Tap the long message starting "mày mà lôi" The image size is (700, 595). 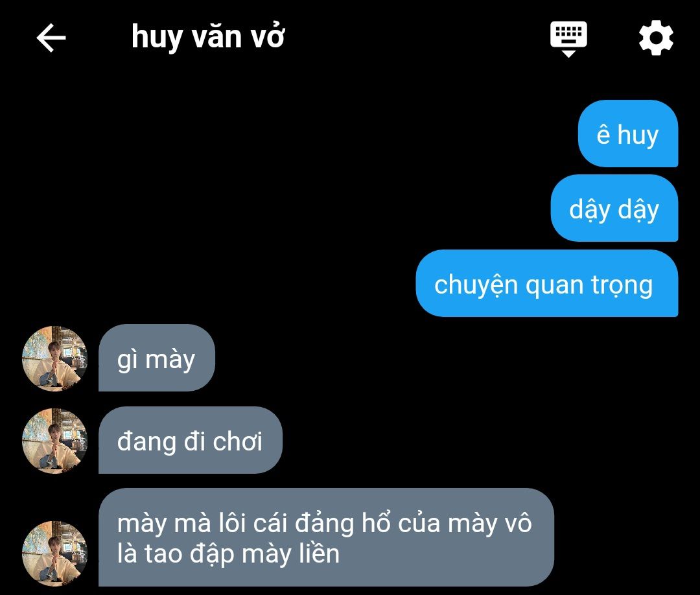(x=326, y=537)
